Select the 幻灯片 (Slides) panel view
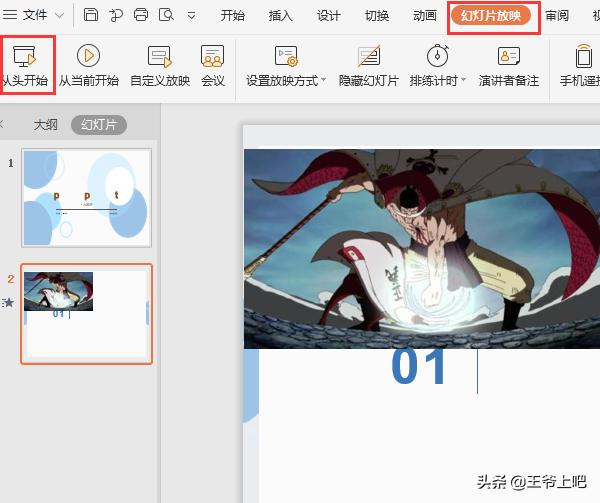 (x=99, y=125)
